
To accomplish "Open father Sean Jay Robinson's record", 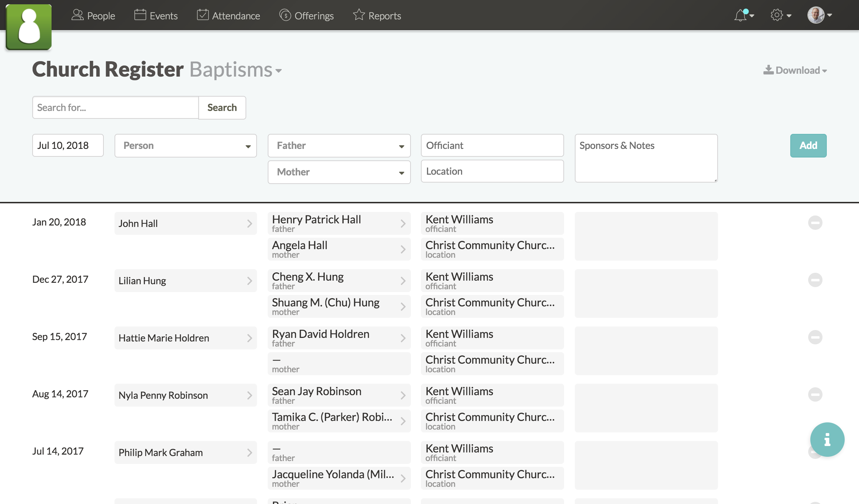I will [x=339, y=395].
